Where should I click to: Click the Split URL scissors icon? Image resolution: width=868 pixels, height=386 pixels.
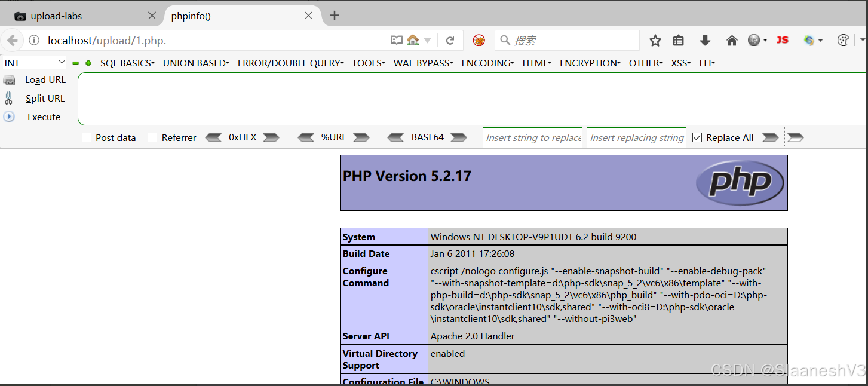[8, 98]
